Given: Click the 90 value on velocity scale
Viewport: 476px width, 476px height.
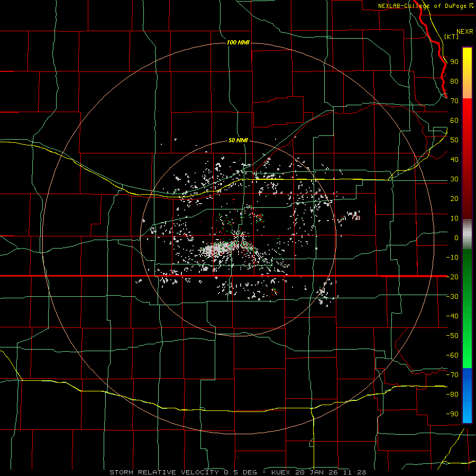Looking at the screenshot, I should (454, 62).
